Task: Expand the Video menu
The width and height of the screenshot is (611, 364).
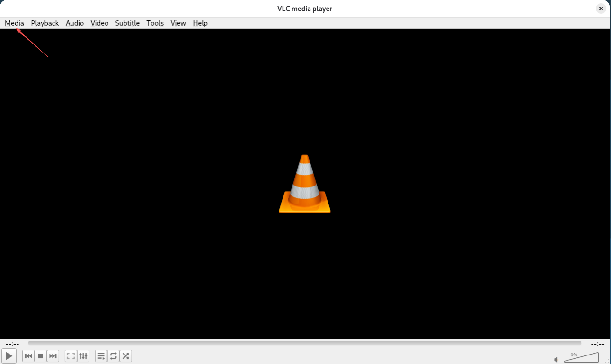Action: [x=99, y=23]
